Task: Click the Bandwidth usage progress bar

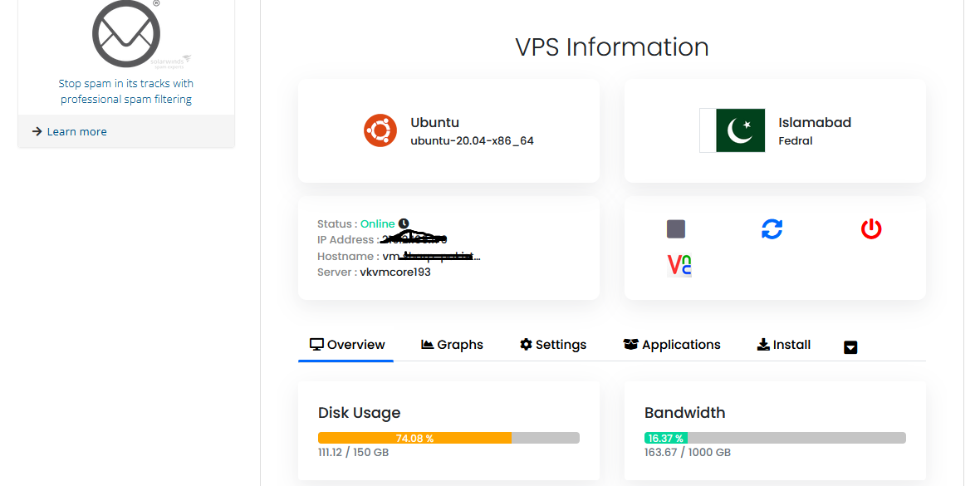Action: pos(775,438)
